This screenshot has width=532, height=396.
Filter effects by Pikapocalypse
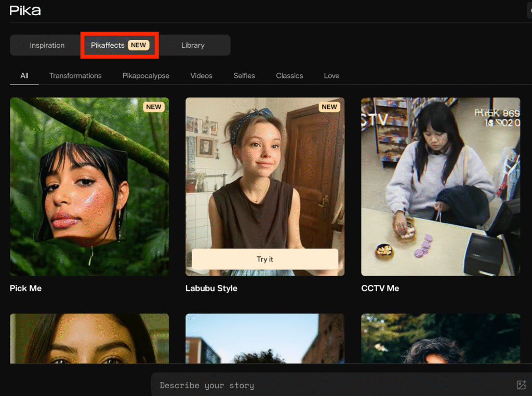tap(146, 76)
